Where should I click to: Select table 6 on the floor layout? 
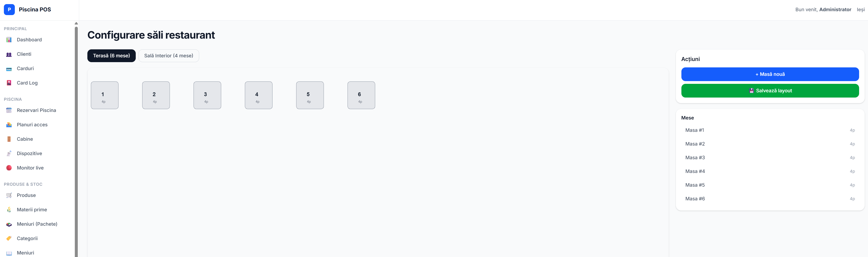coord(361,95)
